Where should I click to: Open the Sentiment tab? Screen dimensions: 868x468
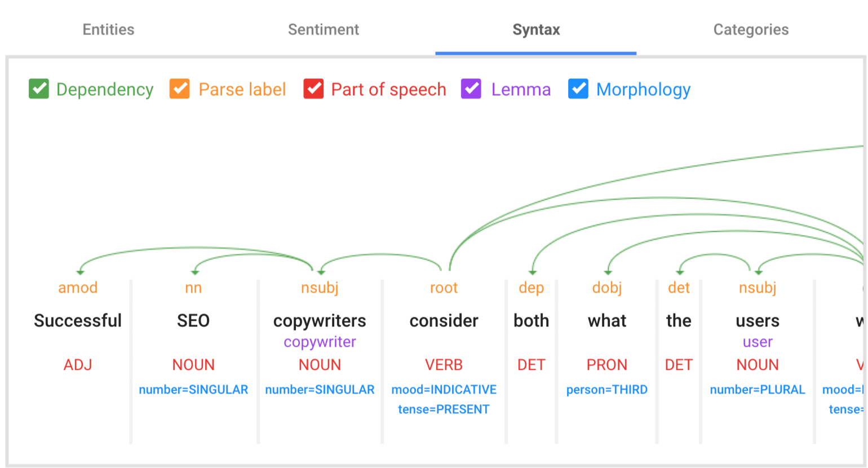(324, 29)
